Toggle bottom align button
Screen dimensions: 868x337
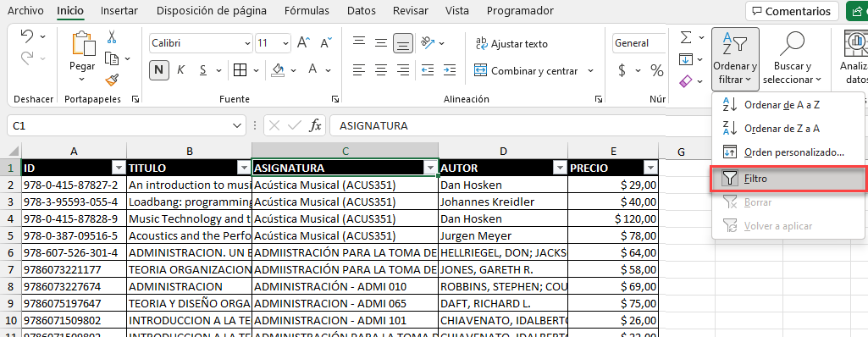tap(403, 42)
